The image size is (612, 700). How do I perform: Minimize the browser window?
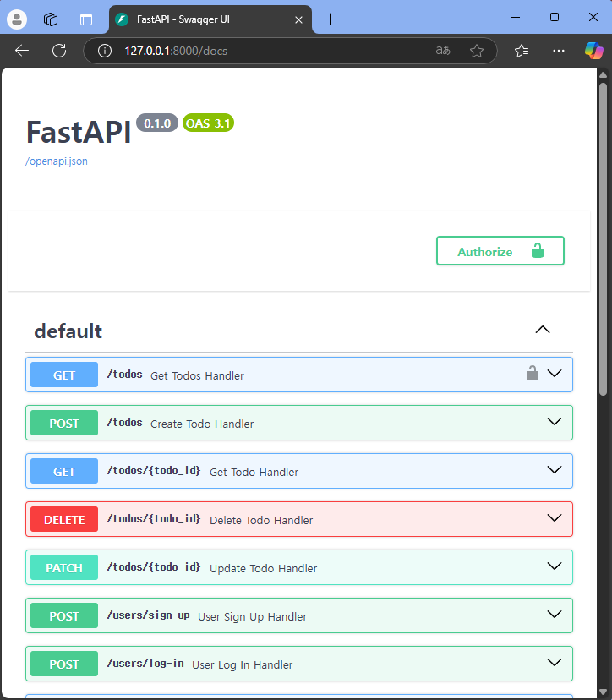click(516, 18)
